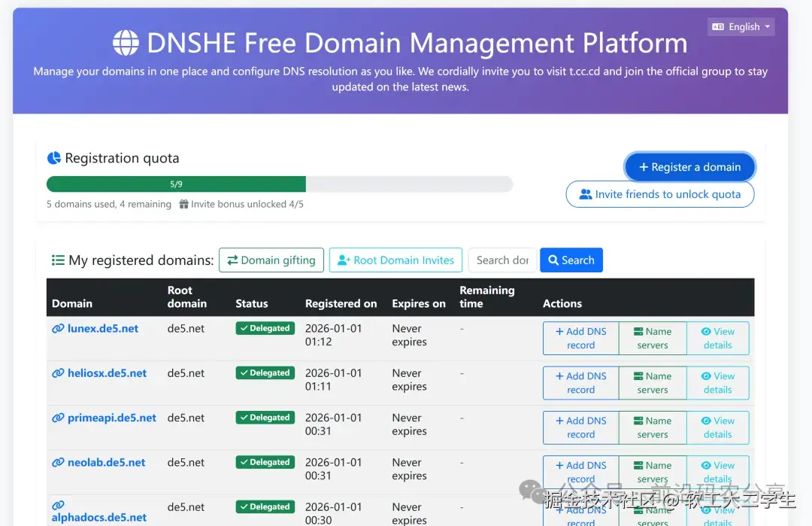
Task: Click the Actions column header
Action: 562,304
